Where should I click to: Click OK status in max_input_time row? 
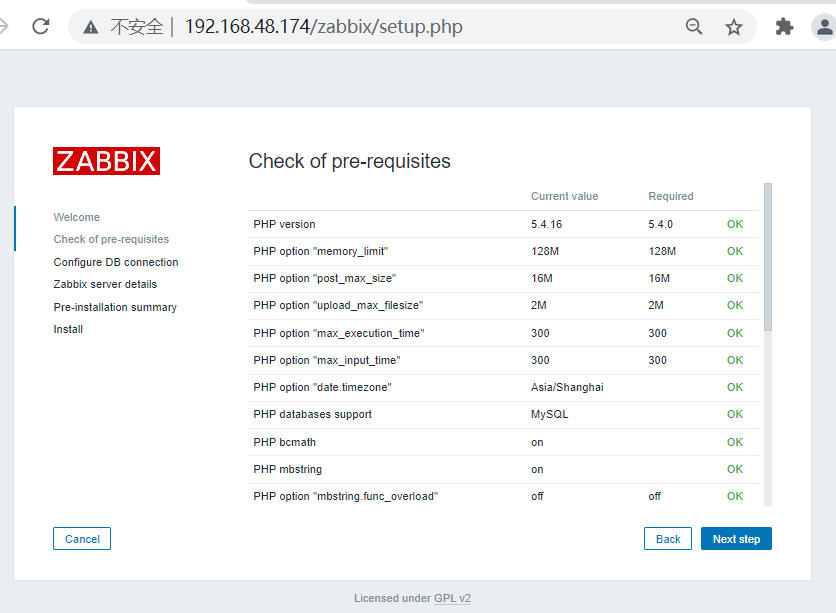tap(735, 360)
